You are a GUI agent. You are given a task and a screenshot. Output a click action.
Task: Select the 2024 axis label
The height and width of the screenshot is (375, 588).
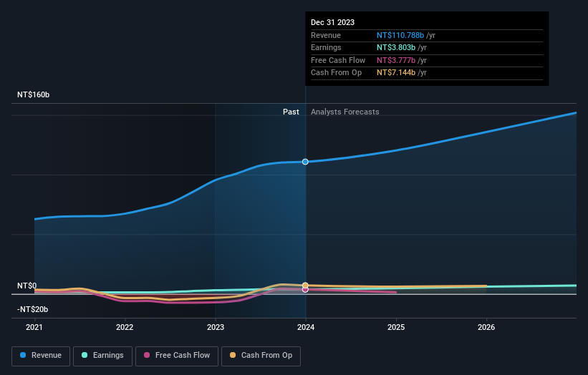(x=306, y=327)
